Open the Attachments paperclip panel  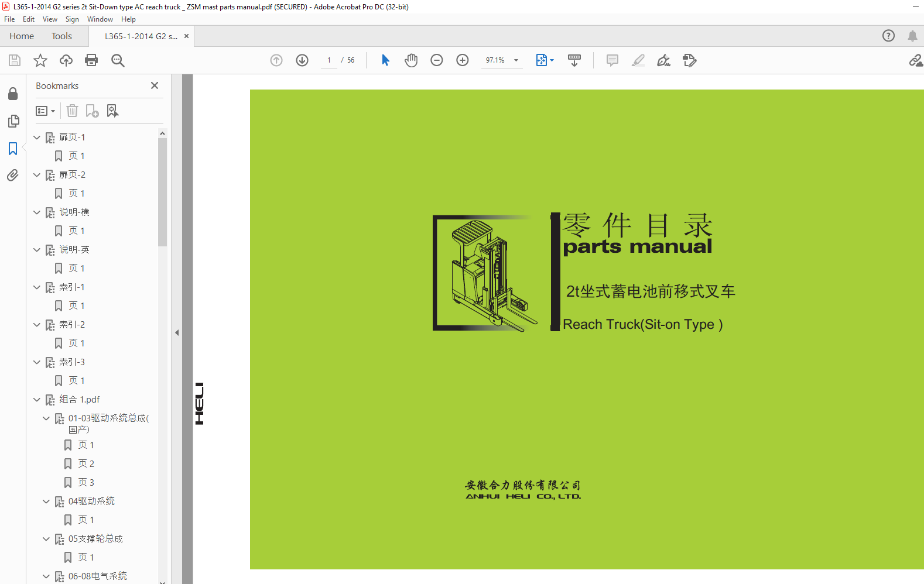click(13, 175)
